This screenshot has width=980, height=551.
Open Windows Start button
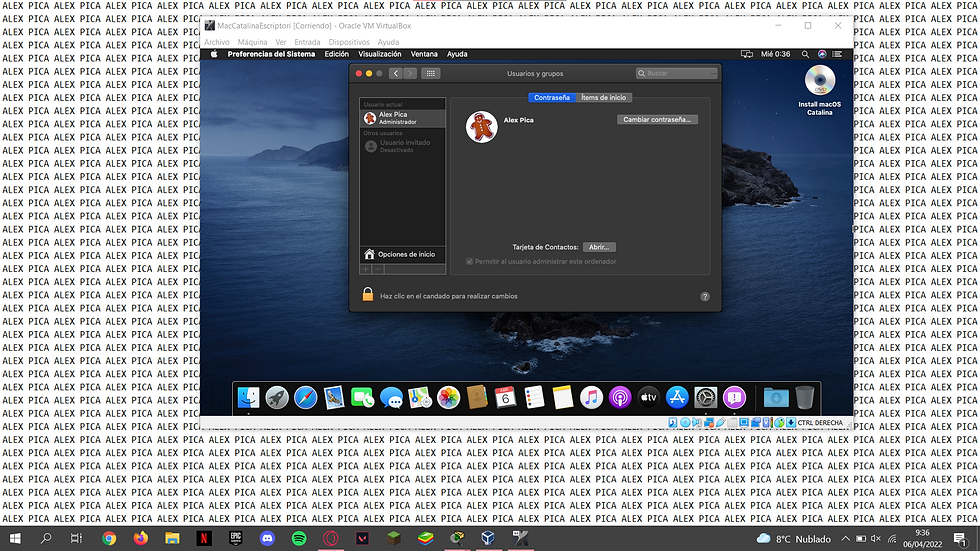(x=15, y=539)
